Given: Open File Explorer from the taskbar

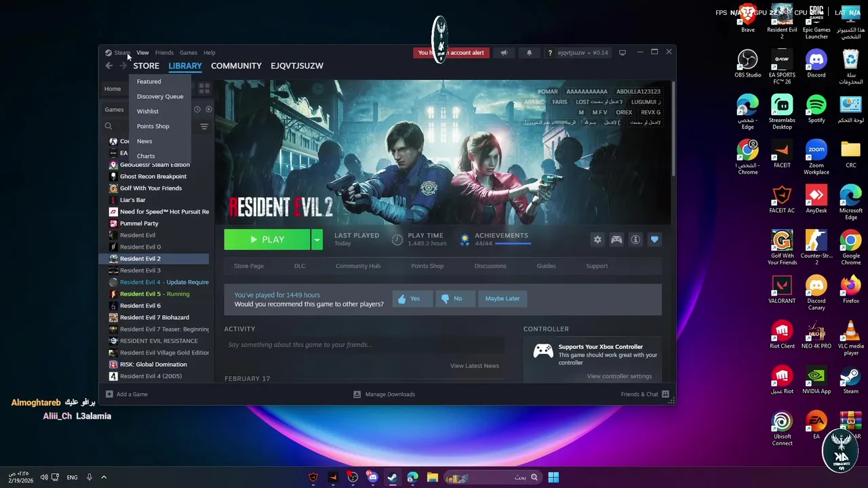Looking at the screenshot, I should click(x=432, y=477).
